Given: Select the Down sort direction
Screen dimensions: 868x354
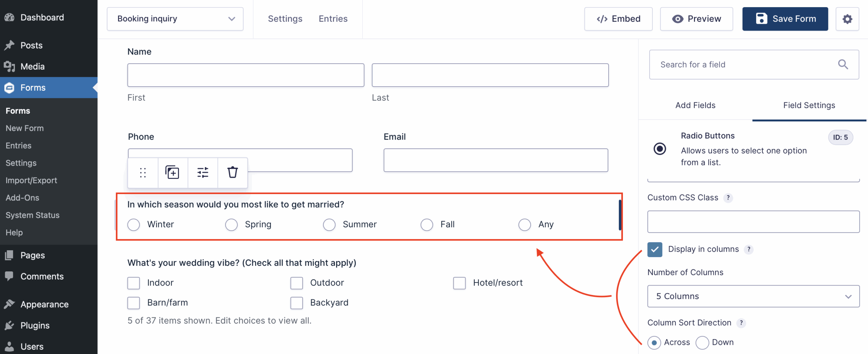Looking at the screenshot, I should tap(702, 342).
